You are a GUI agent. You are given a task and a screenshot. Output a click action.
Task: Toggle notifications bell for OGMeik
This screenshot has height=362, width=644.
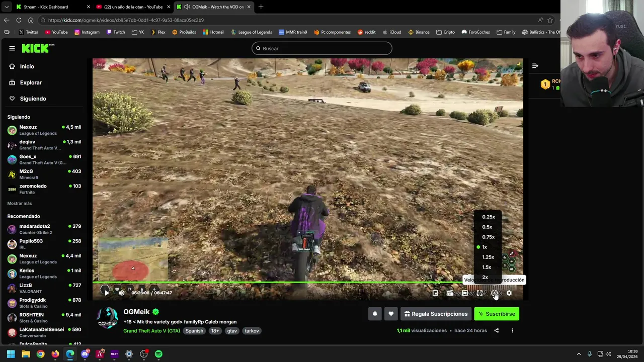pyautogui.click(x=375, y=314)
